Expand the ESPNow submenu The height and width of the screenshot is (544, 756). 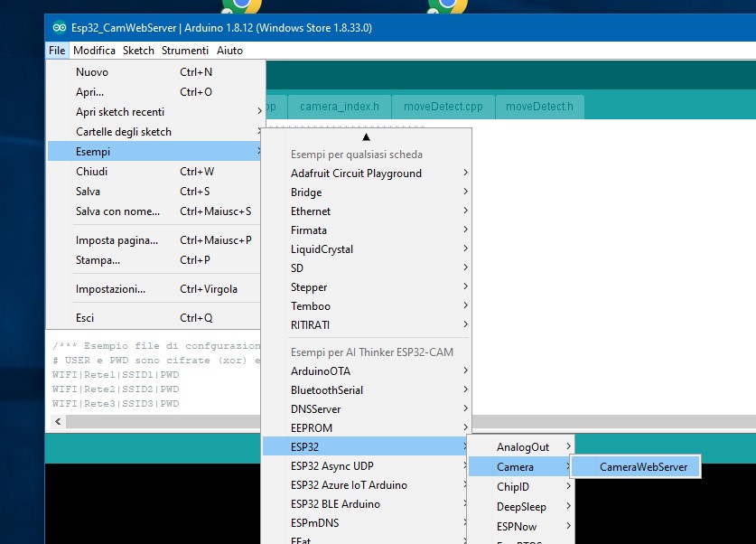[521, 527]
